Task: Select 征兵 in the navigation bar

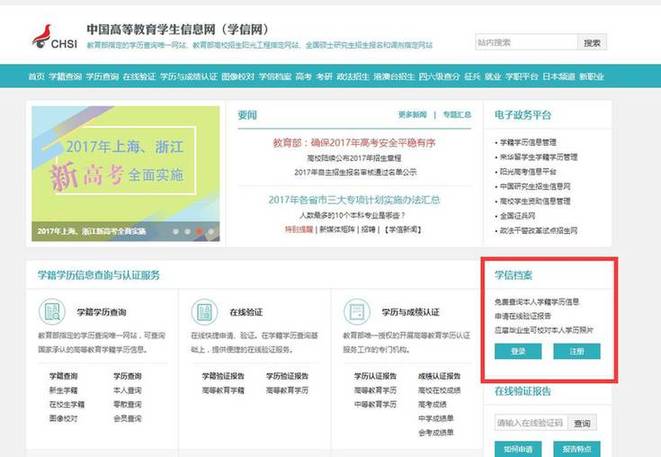Action: (x=472, y=76)
